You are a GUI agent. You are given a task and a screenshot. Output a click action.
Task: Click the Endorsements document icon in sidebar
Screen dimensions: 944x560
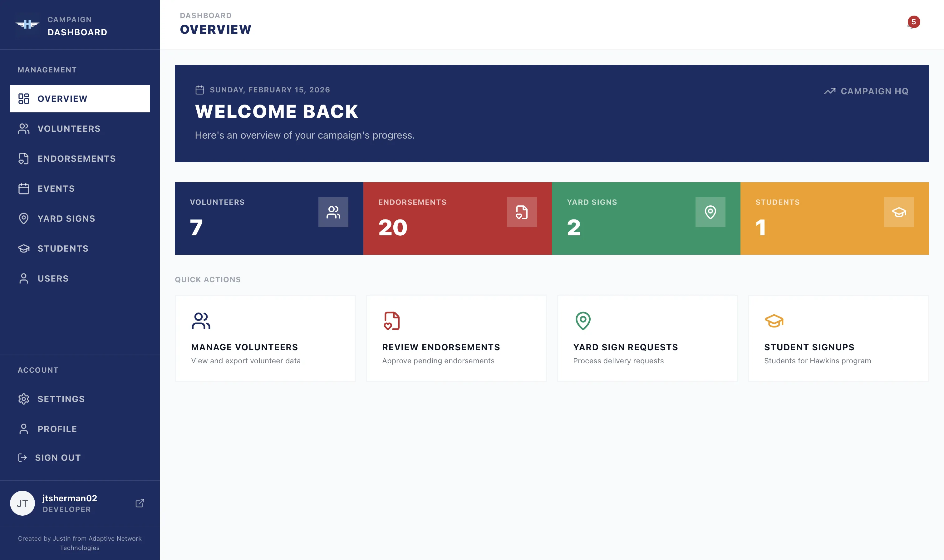[24, 159]
